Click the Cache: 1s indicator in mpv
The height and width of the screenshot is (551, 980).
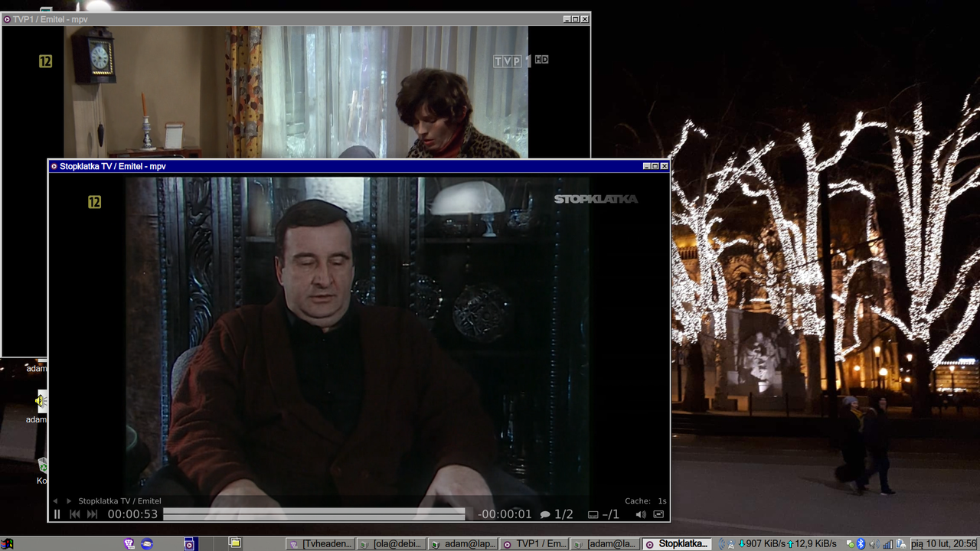tap(645, 501)
